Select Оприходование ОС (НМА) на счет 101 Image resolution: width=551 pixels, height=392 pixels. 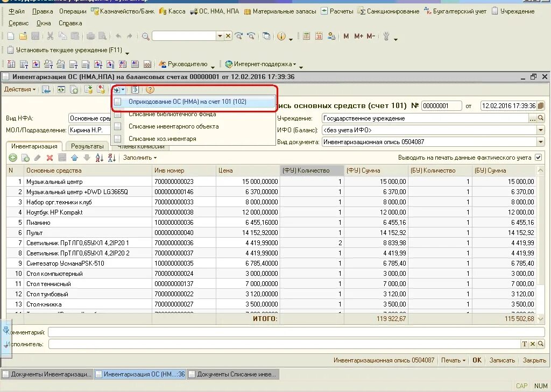click(x=187, y=102)
